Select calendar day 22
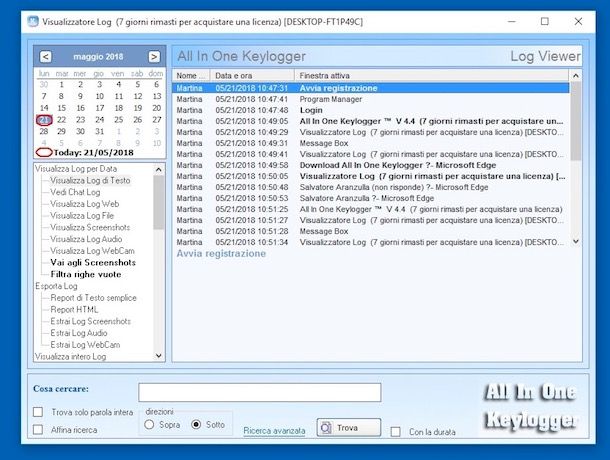The image size is (610, 460). click(x=61, y=120)
